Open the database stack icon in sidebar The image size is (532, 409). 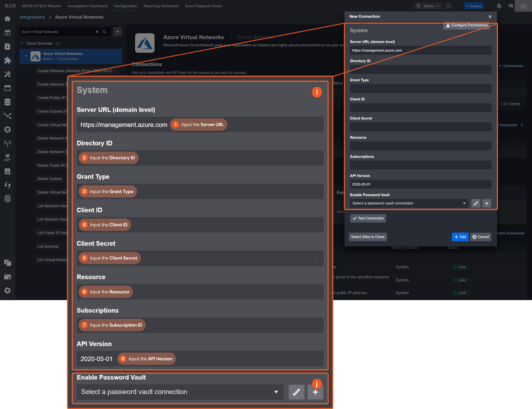(x=8, y=102)
